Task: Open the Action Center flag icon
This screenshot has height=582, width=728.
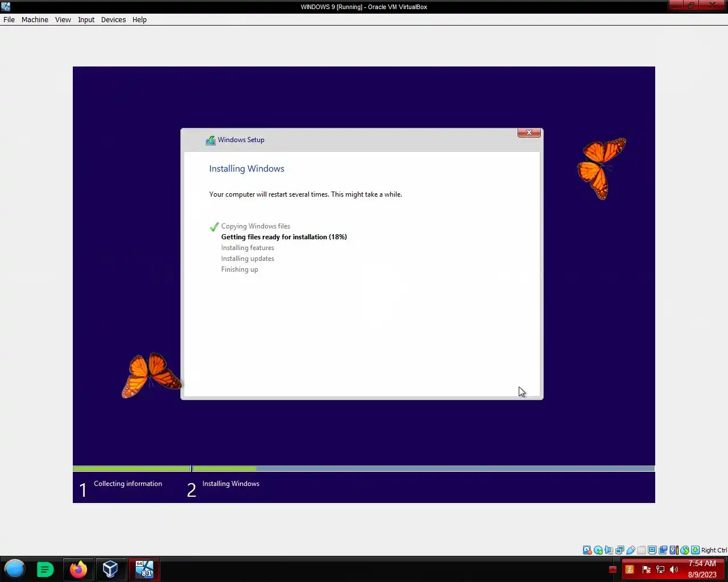Action: coord(646,569)
